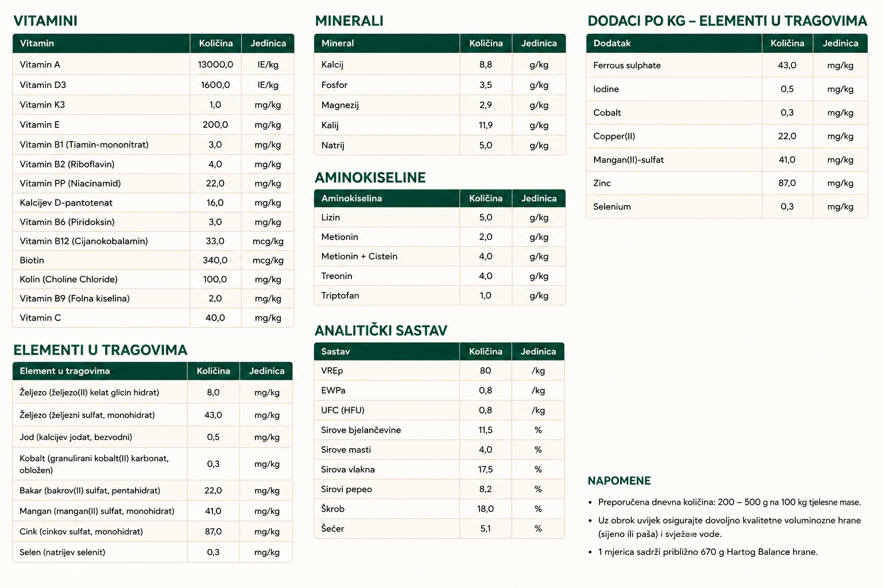Select the 11,5 value for Sirove bjelančevine

[486, 430]
